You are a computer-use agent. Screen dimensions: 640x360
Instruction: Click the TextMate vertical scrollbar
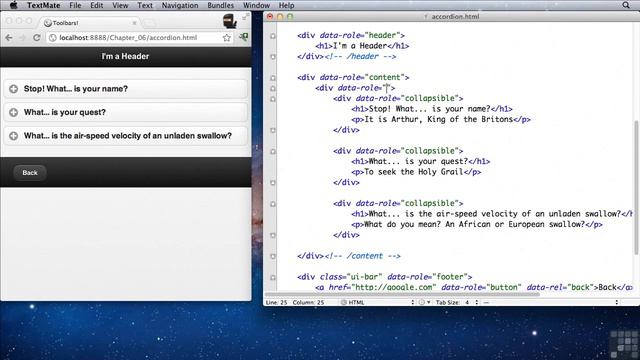point(636,188)
